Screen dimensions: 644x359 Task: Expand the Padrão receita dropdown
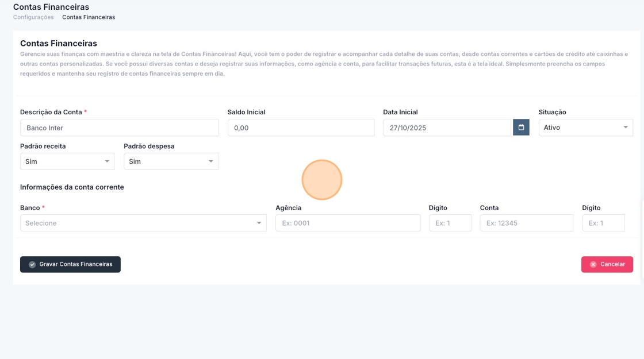coord(67,161)
